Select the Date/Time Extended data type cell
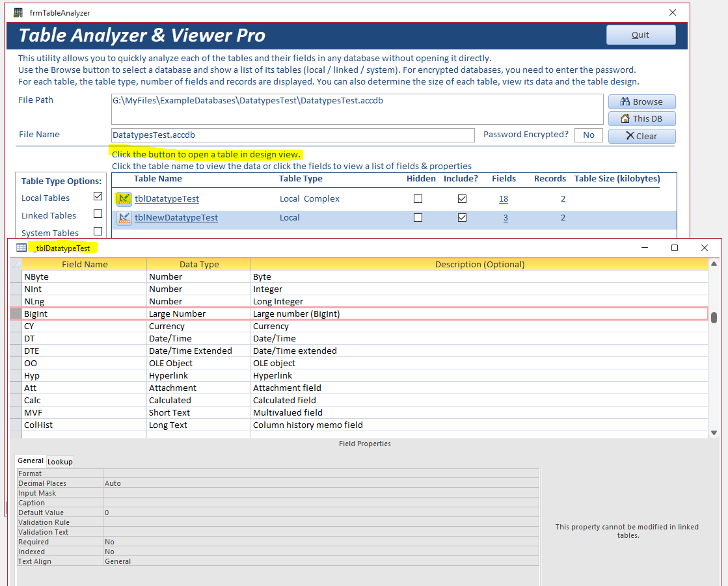Viewport: 728px width, 586px height. 198,351
